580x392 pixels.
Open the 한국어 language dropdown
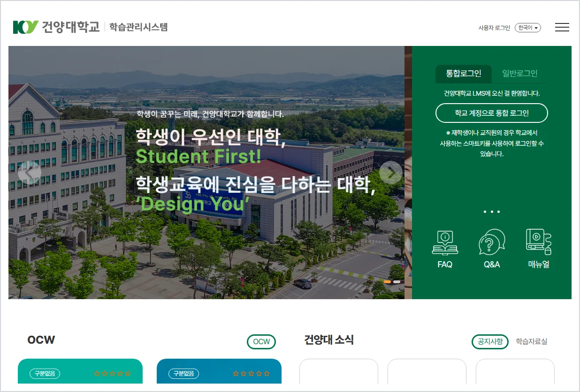pos(528,28)
